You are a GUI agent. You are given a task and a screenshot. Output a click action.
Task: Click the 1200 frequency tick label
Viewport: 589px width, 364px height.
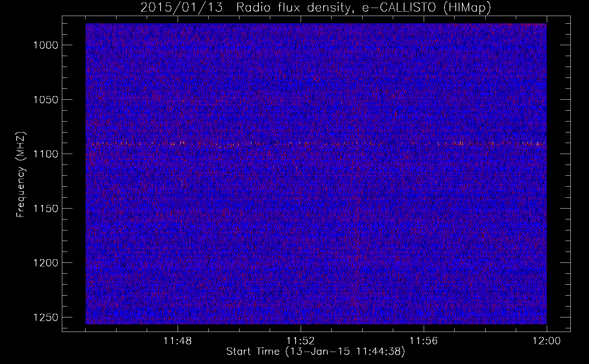click(x=46, y=263)
